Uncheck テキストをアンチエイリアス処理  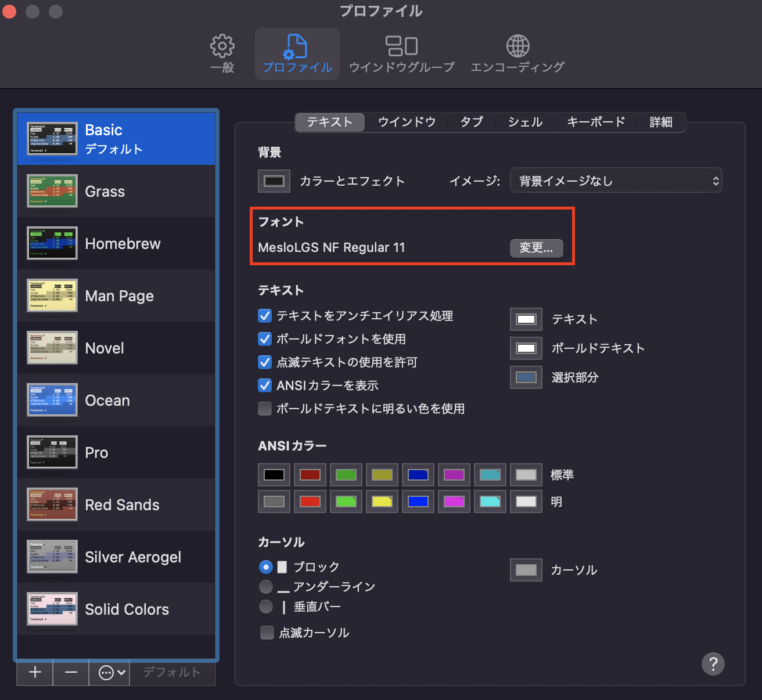click(265, 316)
